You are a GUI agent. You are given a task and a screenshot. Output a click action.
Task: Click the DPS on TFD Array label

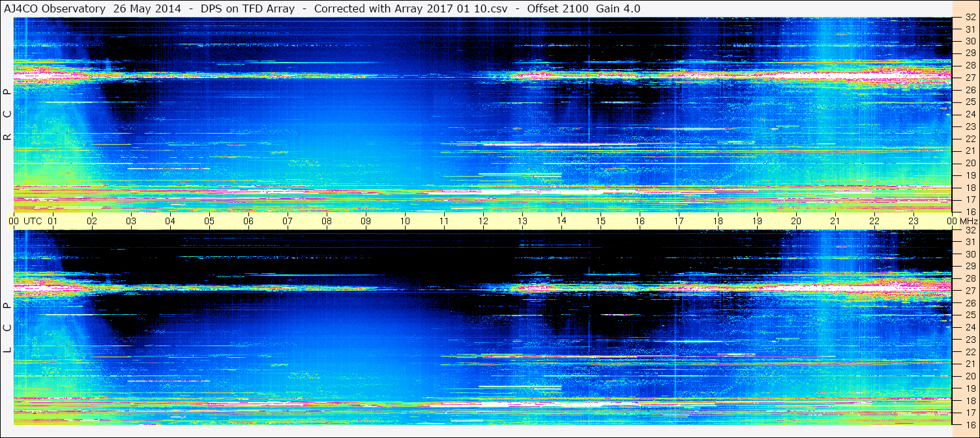[x=248, y=8]
